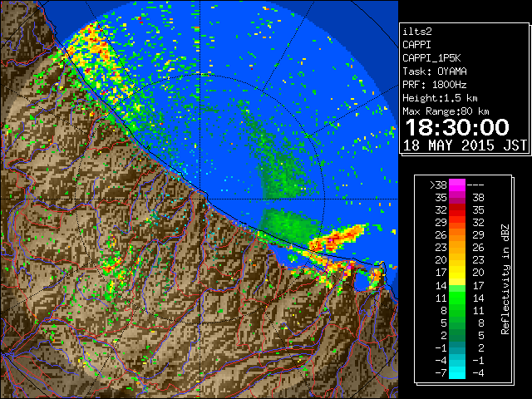Select the "Max Range:80 km" text
This screenshot has height=399, width=532.
click(446, 111)
